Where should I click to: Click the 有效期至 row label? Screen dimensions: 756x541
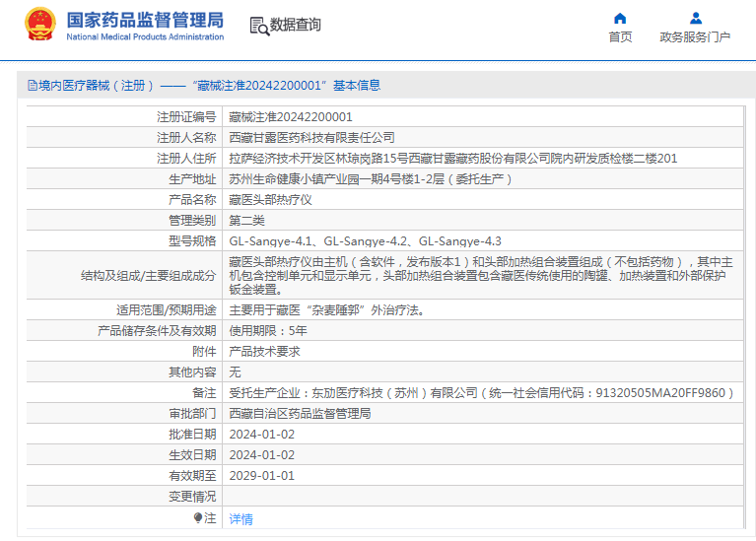pos(192,476)
